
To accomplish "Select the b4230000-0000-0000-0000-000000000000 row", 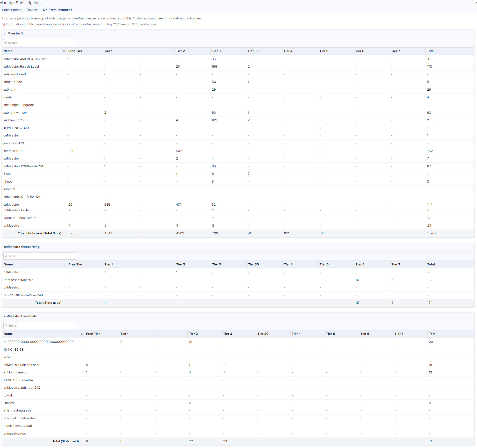I will click(x=238, y=342).
